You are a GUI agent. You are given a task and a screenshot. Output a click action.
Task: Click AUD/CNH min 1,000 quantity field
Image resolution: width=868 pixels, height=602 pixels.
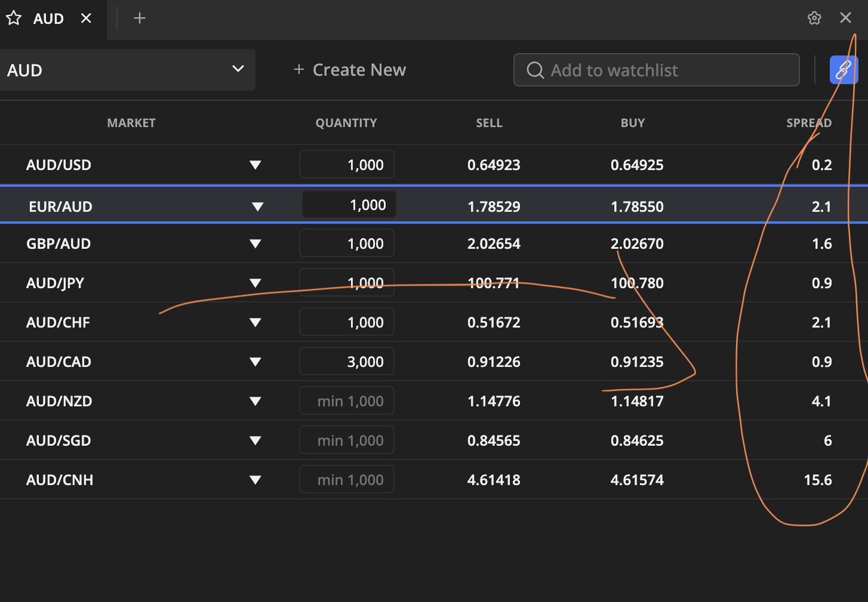tap(347, 479)
